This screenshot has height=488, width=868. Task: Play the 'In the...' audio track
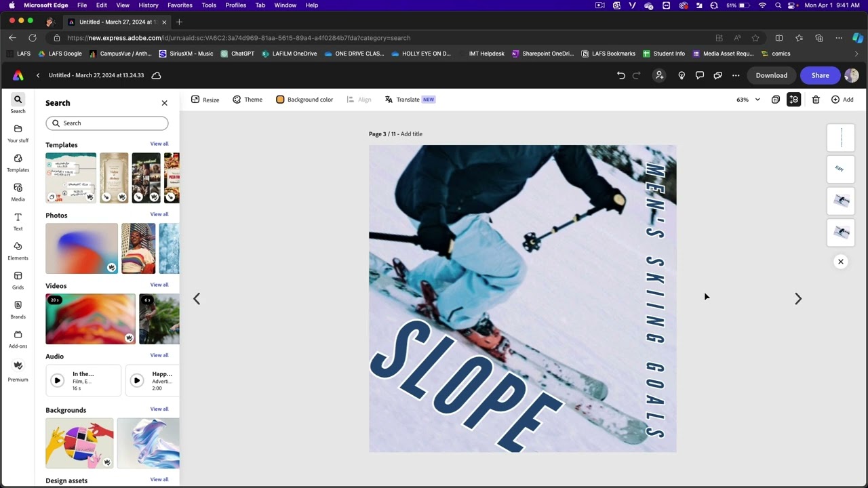pyautogui.click(x=57, y=380)
